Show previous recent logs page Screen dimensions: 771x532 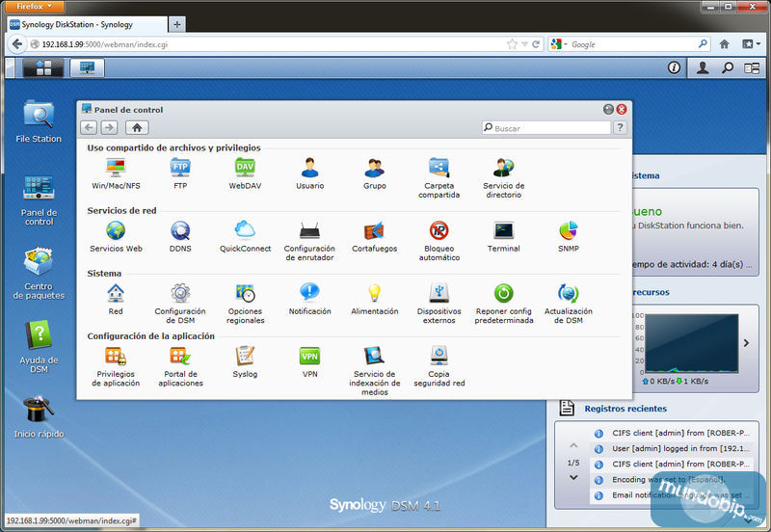point(573,445)
